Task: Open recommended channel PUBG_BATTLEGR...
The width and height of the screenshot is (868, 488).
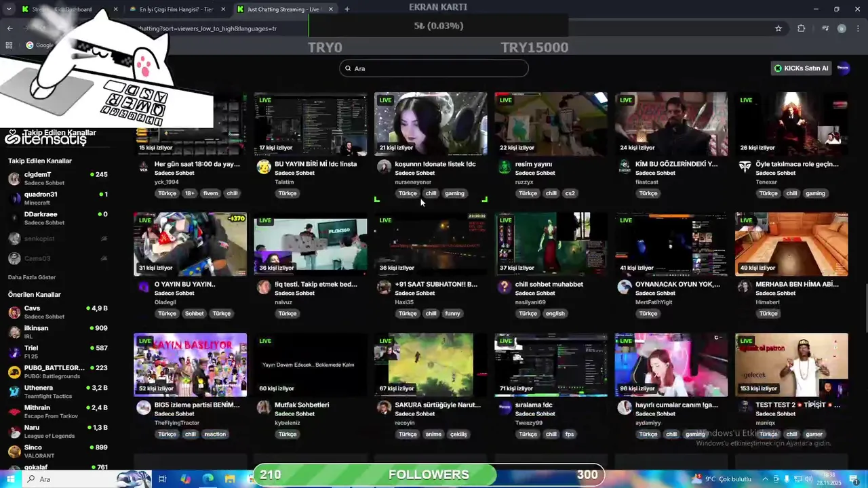Action: pyautogui.click(x=58, y=371)
